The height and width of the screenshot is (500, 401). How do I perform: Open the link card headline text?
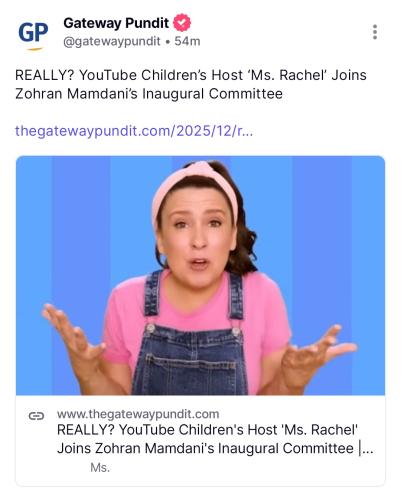pyautogui.click(x=215, y=439)
